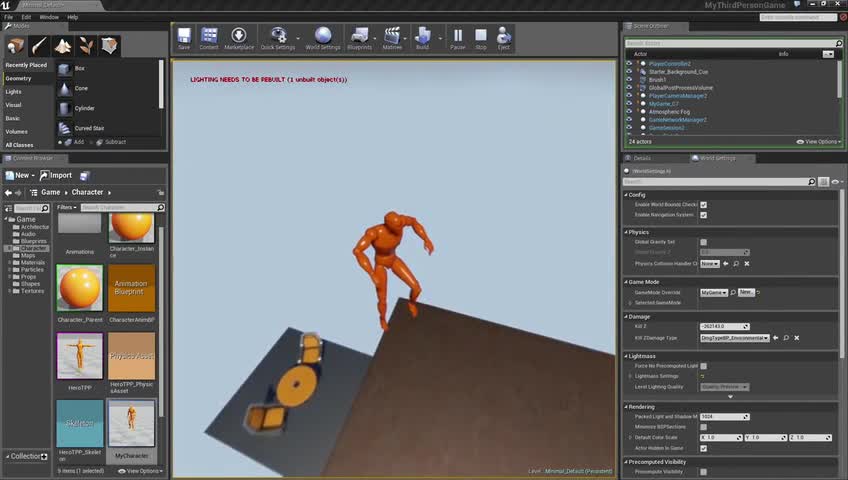
Task: Toggle Force No Precomputed Lighting checkbox
Action: coord(704,366)
